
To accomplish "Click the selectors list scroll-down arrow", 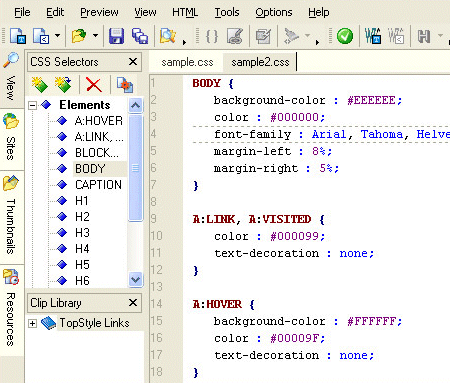I will click(x=135, y=279).
